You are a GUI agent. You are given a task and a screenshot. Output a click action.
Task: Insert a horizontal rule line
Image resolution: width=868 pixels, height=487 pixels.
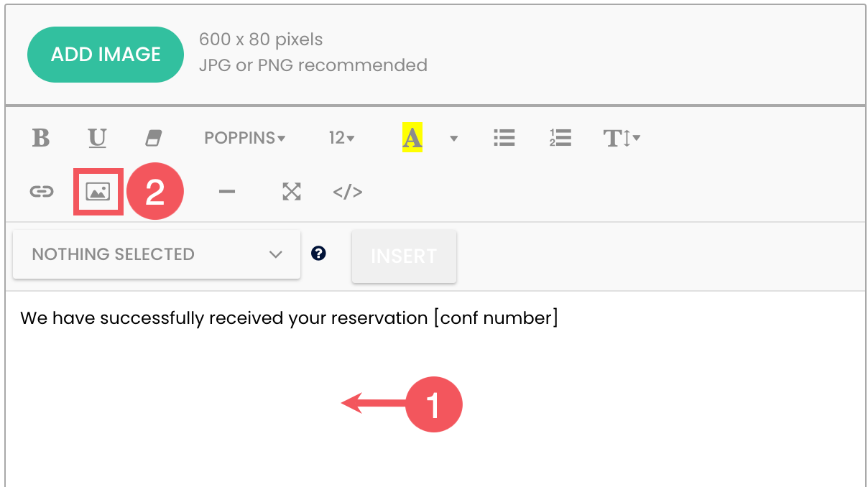click(227, 192)
